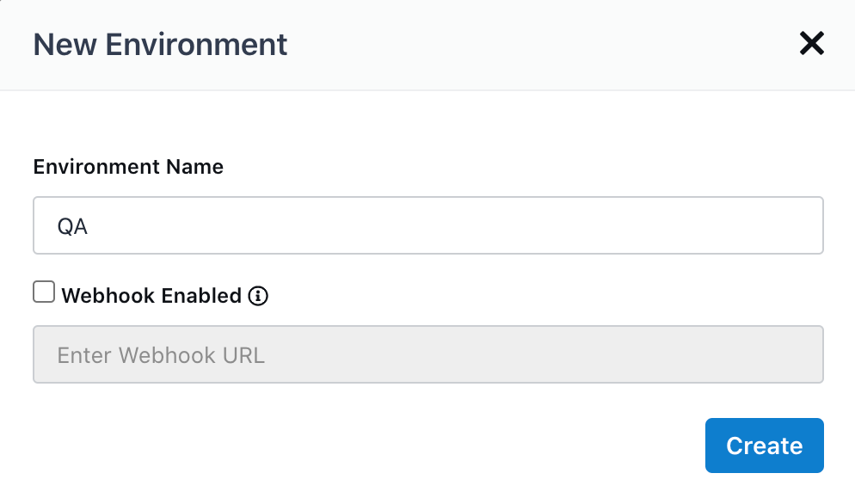Click the Webhook Enabled label text

pyautogui.click(x=151, y=296)
